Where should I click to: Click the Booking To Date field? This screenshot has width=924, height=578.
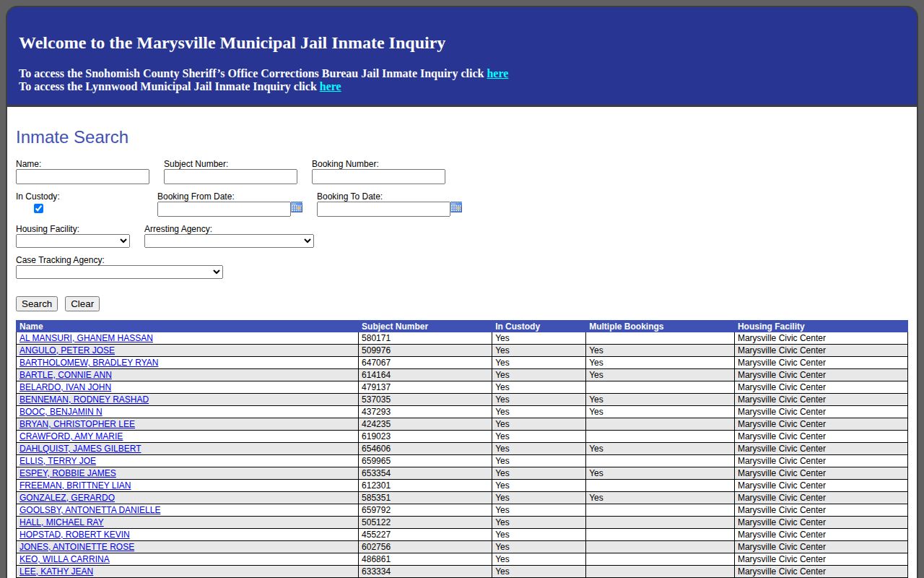pos(383,210)
